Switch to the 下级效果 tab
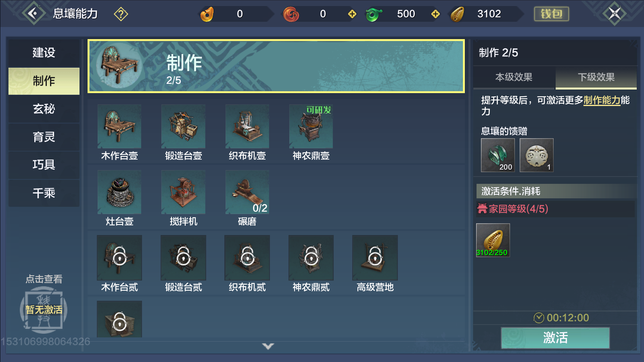Viewport: 644px width, 362px height. point(596,77)
